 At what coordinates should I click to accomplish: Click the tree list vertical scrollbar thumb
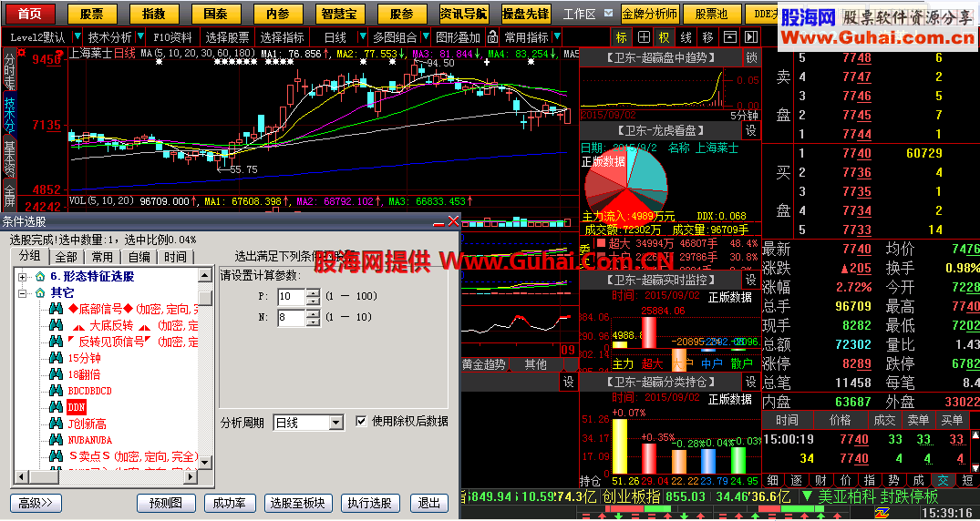(x=205, y=298)
